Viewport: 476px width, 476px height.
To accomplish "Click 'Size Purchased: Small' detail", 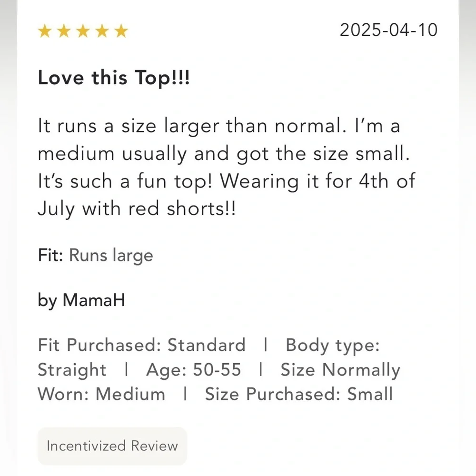I will pyautogui.click(x=299, y=394).
